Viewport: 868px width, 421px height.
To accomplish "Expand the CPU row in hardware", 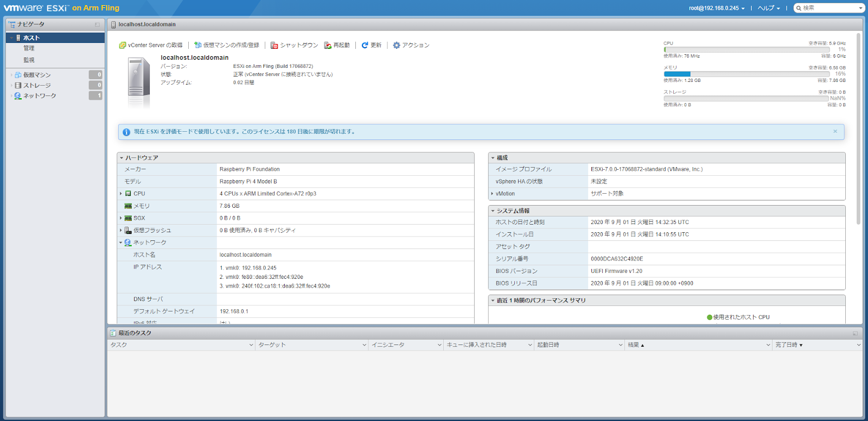I will coord(121,194).
